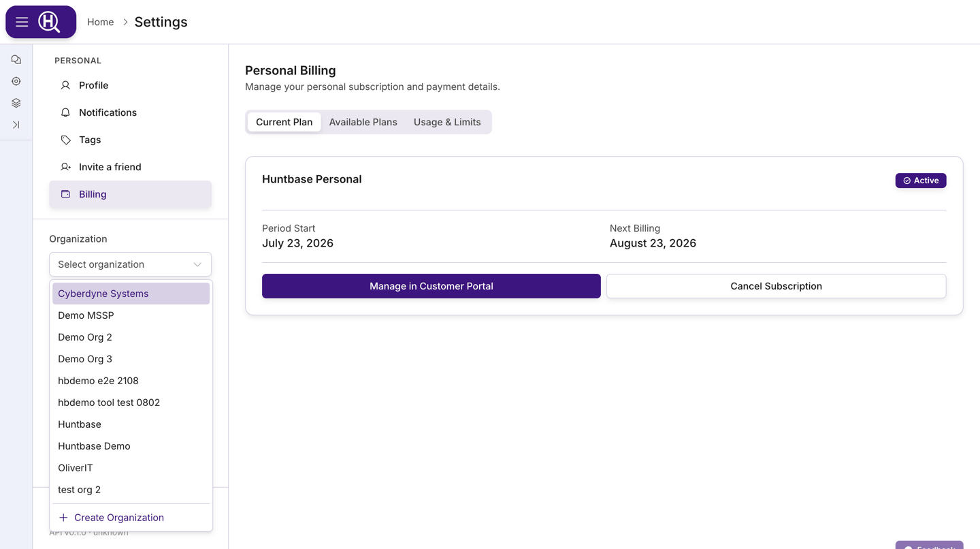
Task: Select hbdemo tool test 0802
Action: [131, 403]
